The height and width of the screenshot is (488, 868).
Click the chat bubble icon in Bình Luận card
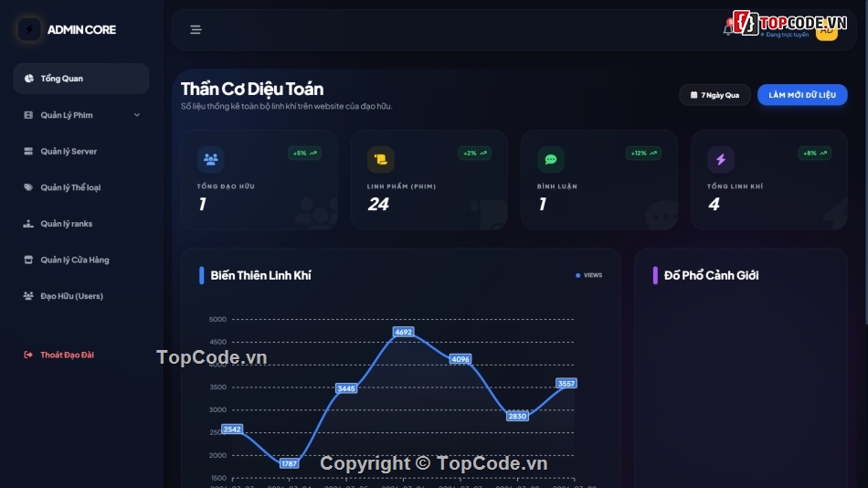coord(550,160)
